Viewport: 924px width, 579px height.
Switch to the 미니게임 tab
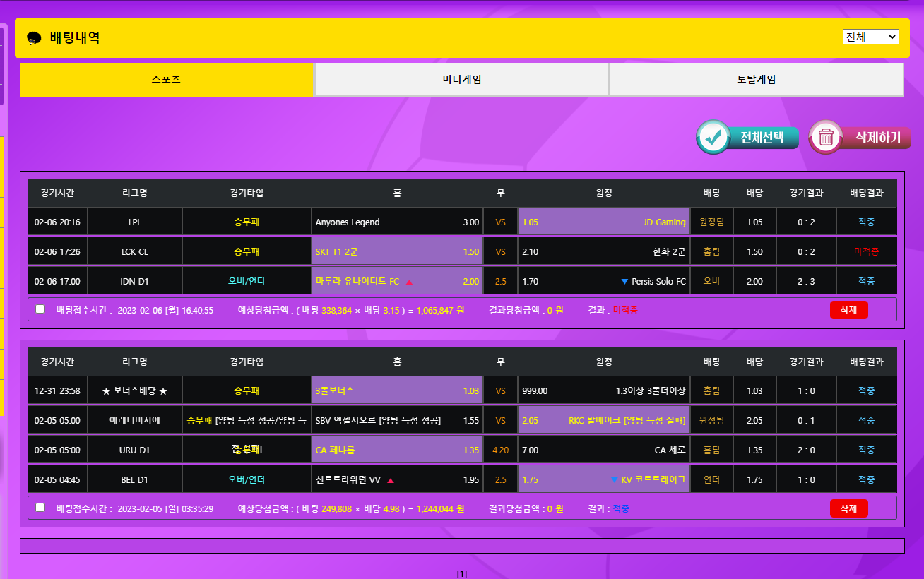[461, 80]
